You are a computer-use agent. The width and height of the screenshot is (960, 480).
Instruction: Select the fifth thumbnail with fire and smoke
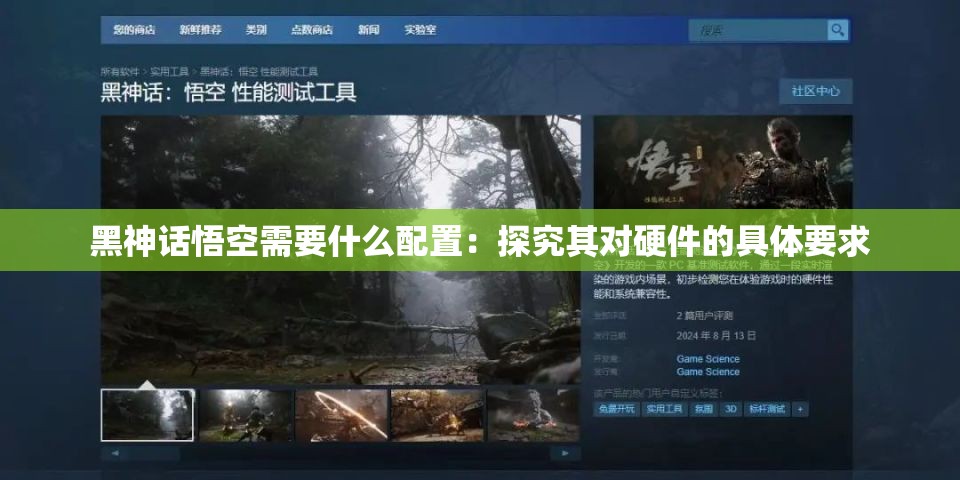tap(534, 415)
